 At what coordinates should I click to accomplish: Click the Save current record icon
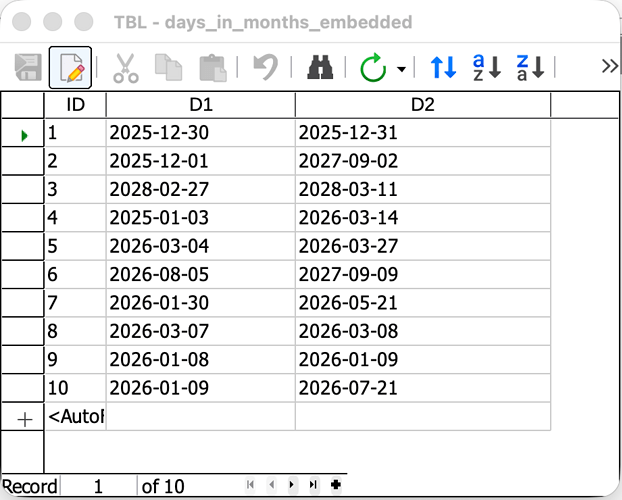tap(27, 68)
